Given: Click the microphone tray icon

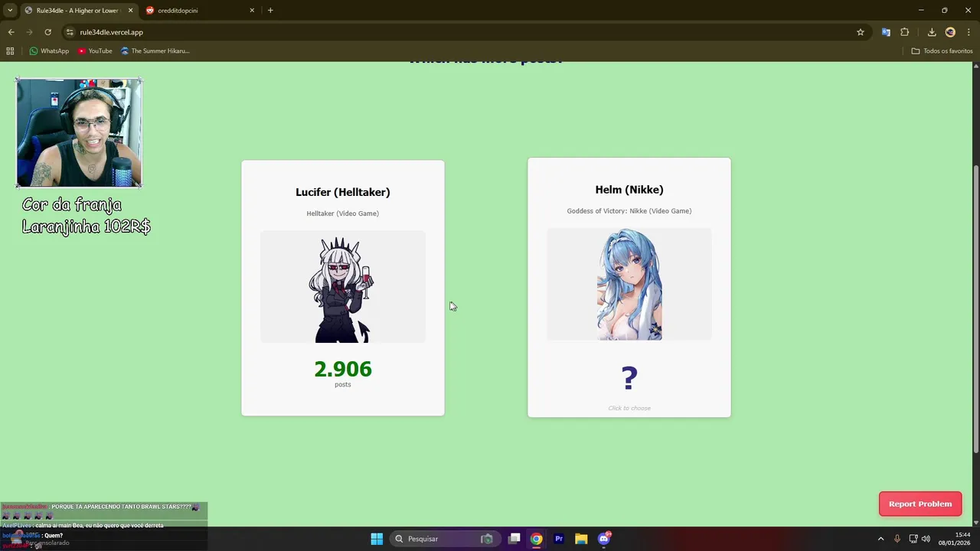Looking at the screenshot, I should pyautogui.click(x=897, y=539).
